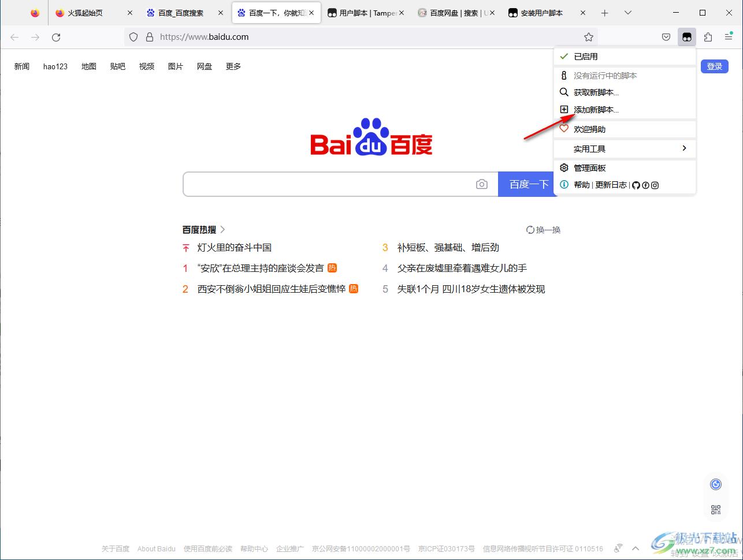743x560 pixels.
Task: Open the 新闻 navigation link
Action: tap(22, 66)
